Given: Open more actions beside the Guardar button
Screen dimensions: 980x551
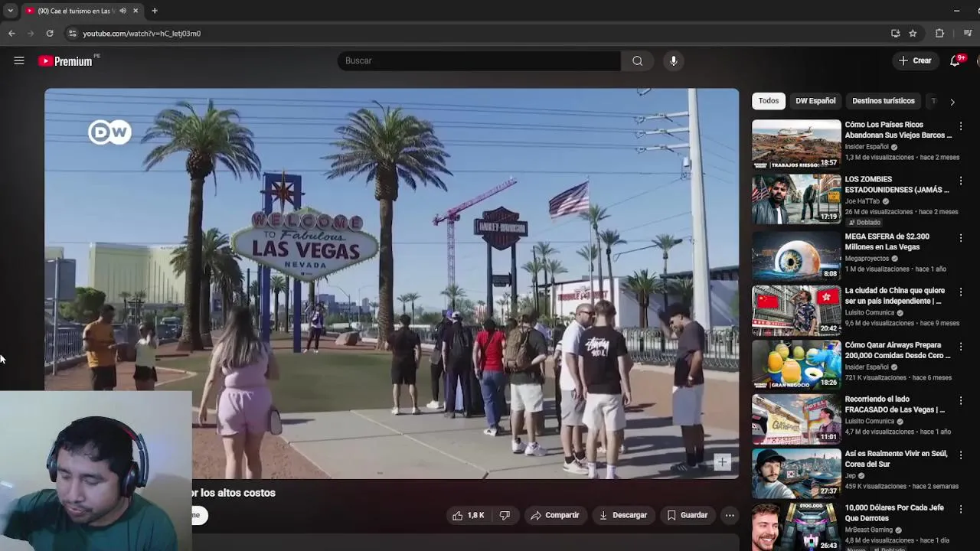Looking at the screenshot, I should pos(730,515).
